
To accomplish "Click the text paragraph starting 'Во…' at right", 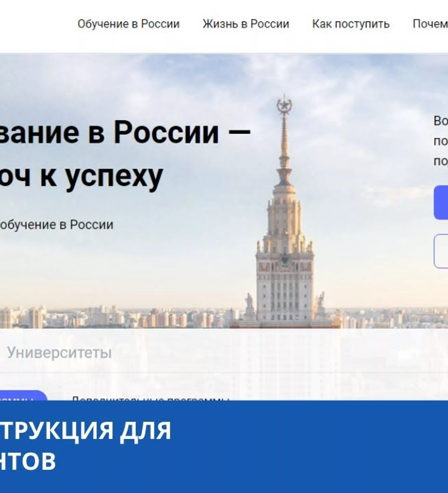I will click(x=441, y=141).
